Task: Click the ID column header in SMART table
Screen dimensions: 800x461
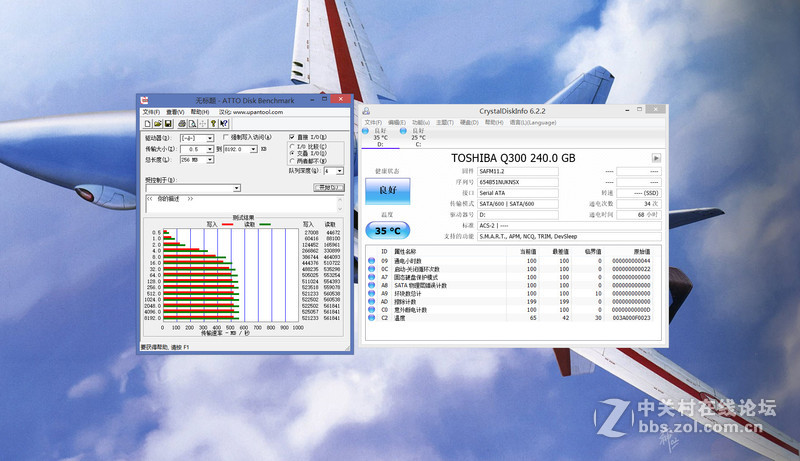Action: (x=384, y=251)
